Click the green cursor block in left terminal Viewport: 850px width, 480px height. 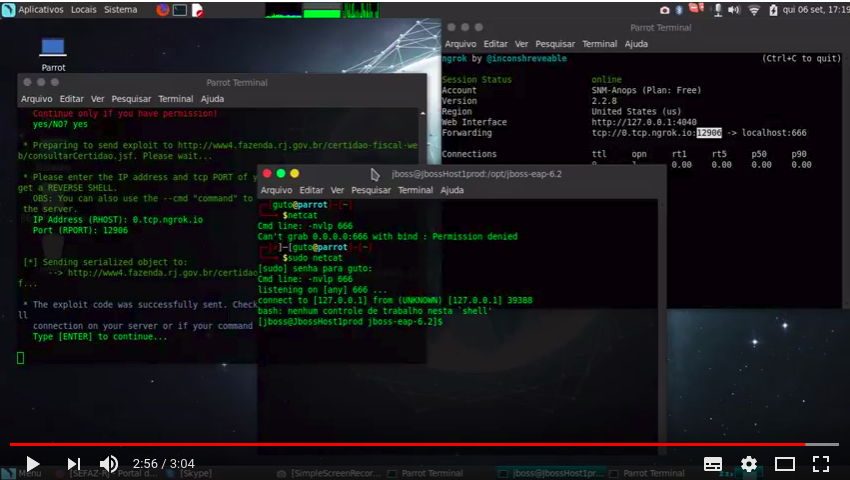pos(21,358)
